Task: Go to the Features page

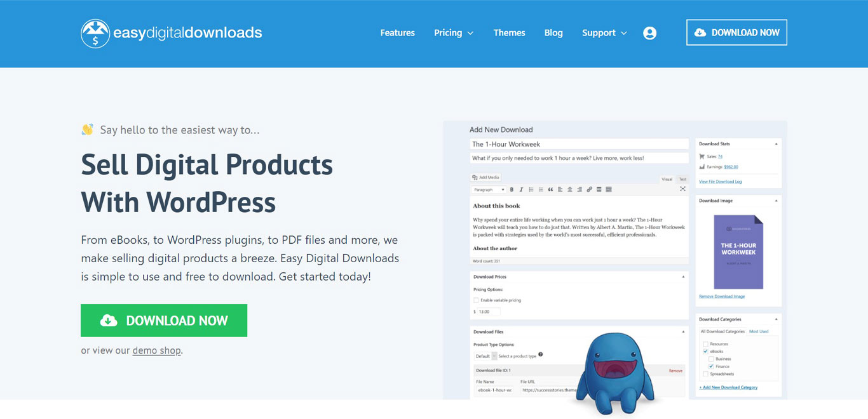Action: click(x=398, y=33)
